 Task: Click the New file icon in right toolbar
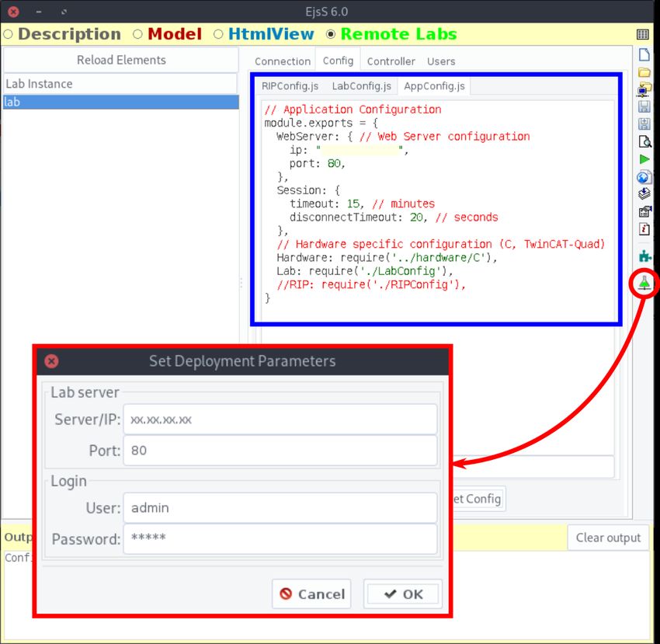(x=644, y=55)
